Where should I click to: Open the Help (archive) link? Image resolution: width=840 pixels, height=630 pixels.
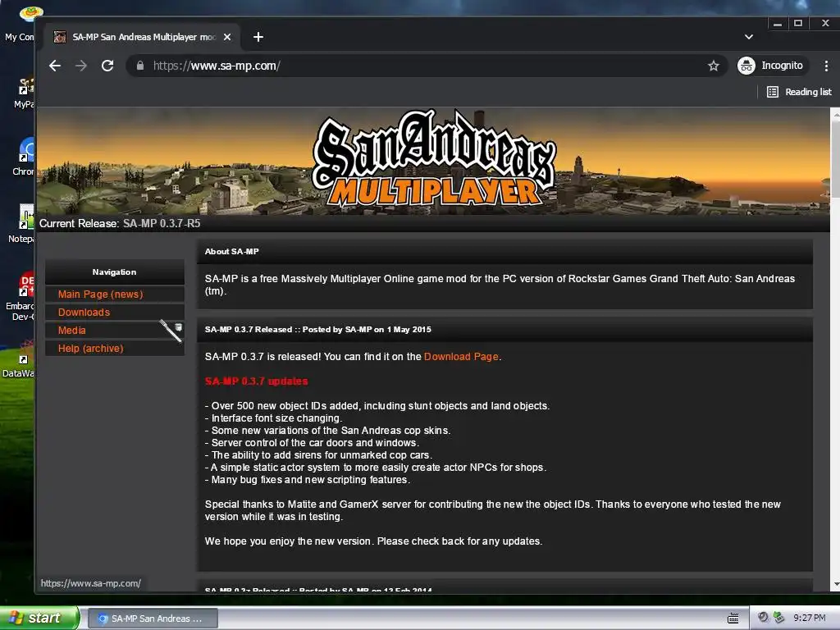tap(90, 348)
